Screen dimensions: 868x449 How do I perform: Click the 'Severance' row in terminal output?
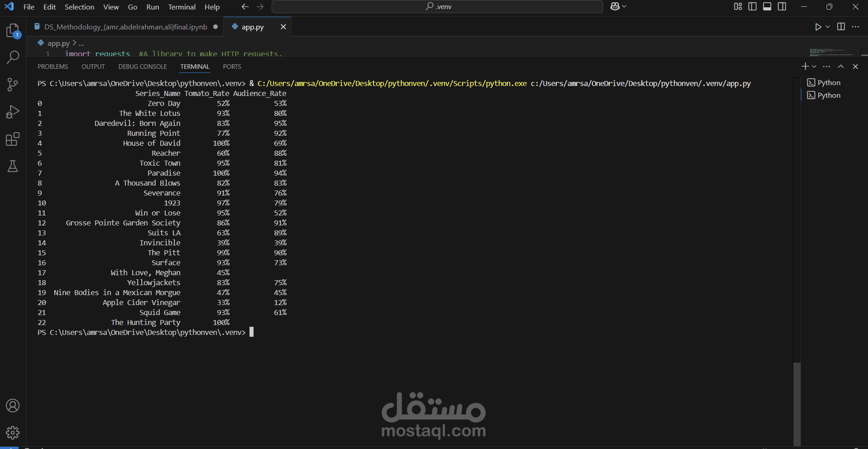tap(162, 193)
